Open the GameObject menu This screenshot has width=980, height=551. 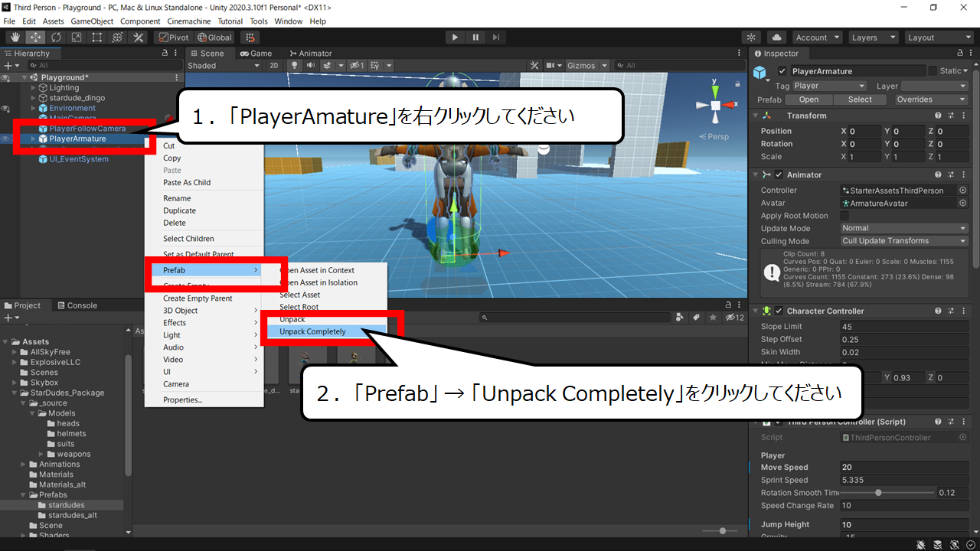[x=92, y=21]
